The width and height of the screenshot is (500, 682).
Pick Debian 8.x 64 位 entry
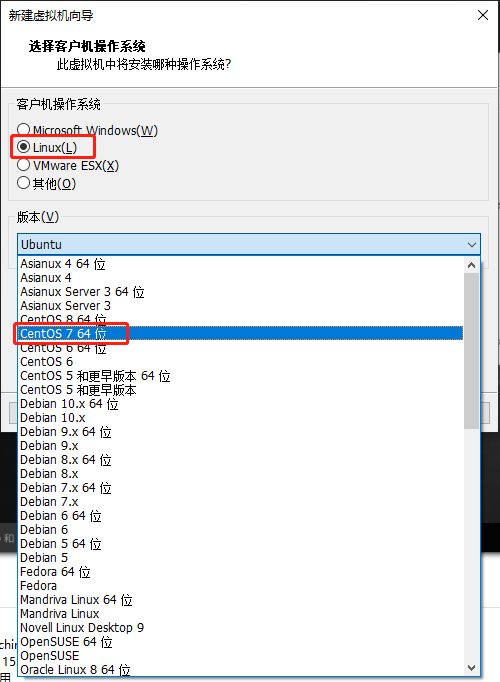click(241, 460)
